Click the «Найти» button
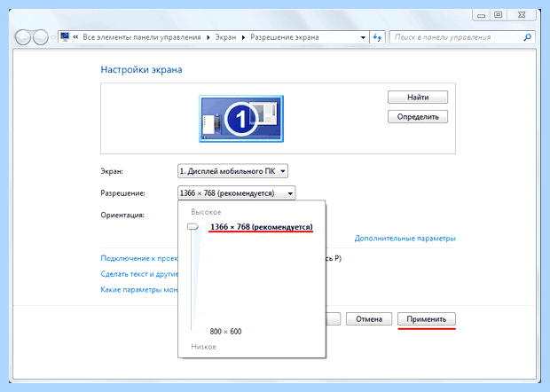Viewport: 550px width, 392px height. pos(418,98)
